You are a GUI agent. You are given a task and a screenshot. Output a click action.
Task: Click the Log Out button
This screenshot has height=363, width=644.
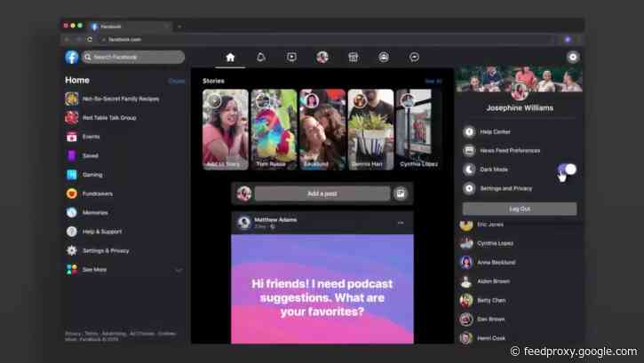tap(520, 209)
